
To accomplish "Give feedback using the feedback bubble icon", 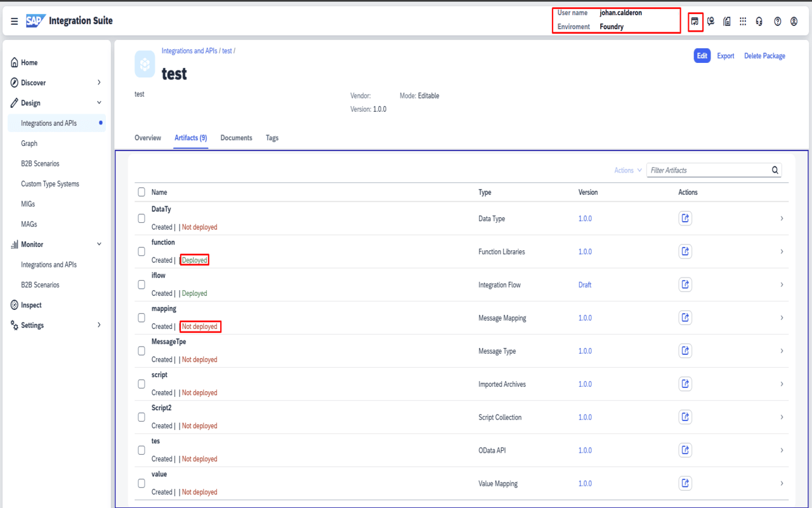I will point(711,21).
